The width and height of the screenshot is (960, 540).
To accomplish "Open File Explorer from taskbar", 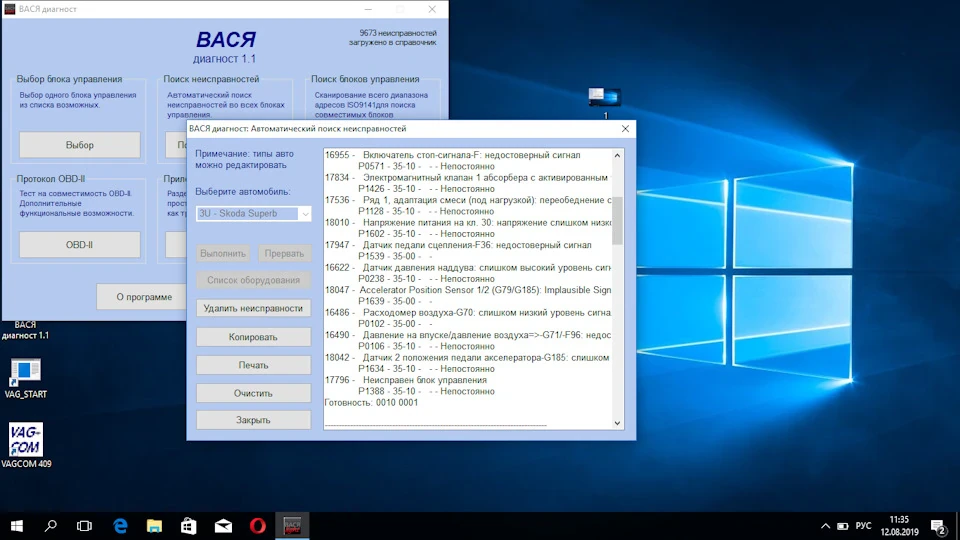I will click(x=154, y=526).
